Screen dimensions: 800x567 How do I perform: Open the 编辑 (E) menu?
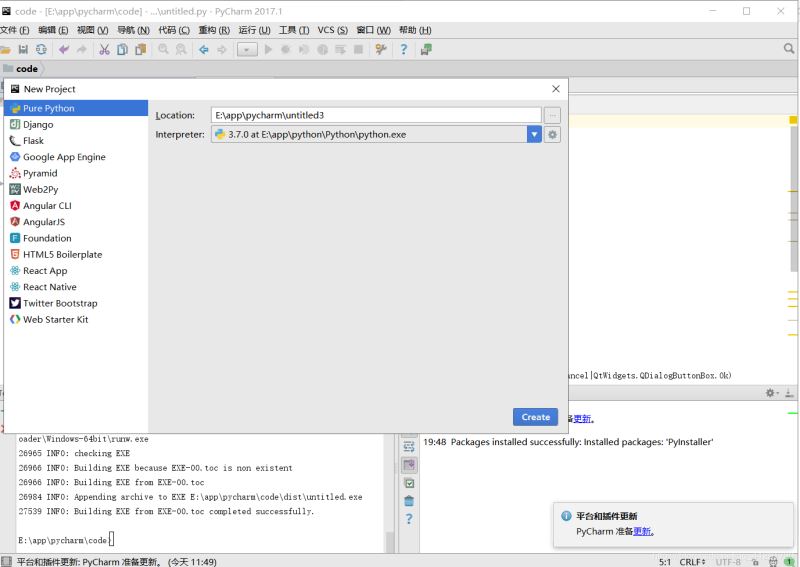click(x=53, y=30)
